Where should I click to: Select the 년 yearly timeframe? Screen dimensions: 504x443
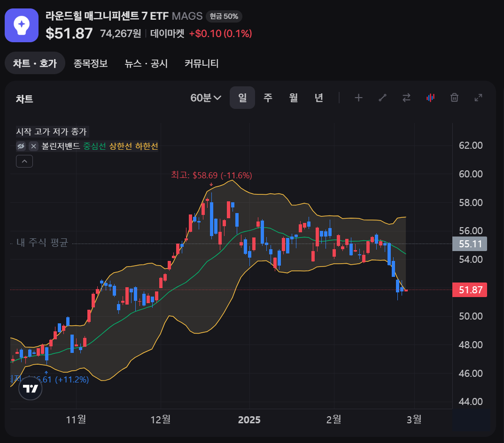point(319,98)
